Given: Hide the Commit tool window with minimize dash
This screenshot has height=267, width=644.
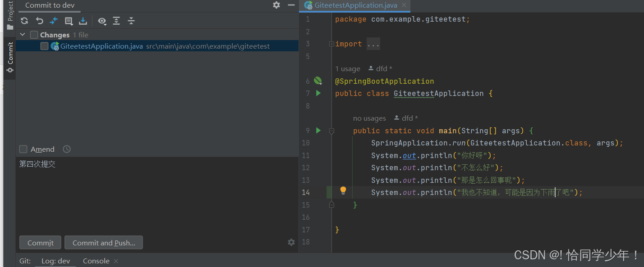Looking at the screenshot, I should point(291,5).
